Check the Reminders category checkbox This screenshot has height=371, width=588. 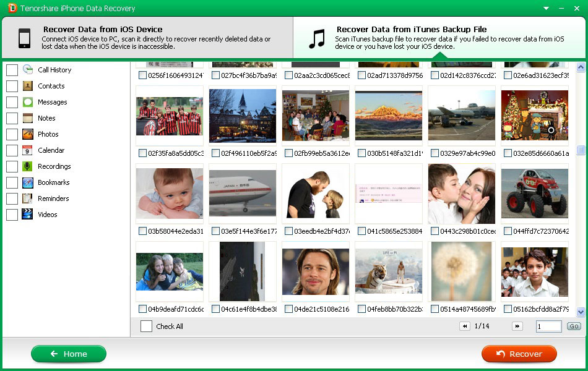tap(12, 198)
